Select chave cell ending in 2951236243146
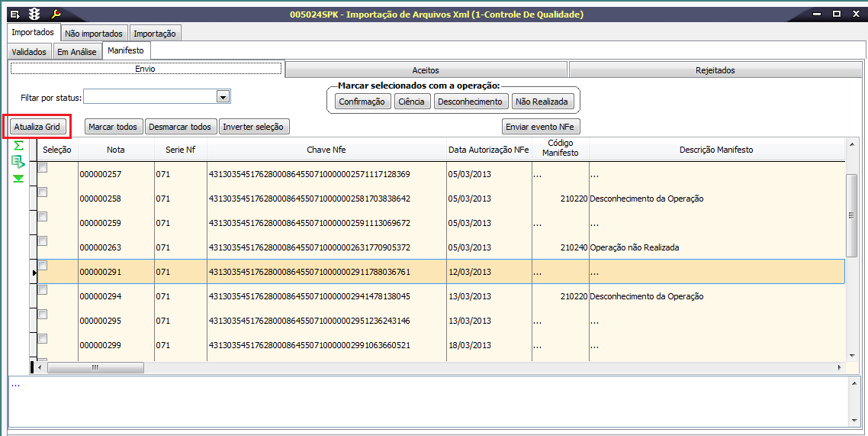Screen dimensions: 868x436 tap(326, 320)
